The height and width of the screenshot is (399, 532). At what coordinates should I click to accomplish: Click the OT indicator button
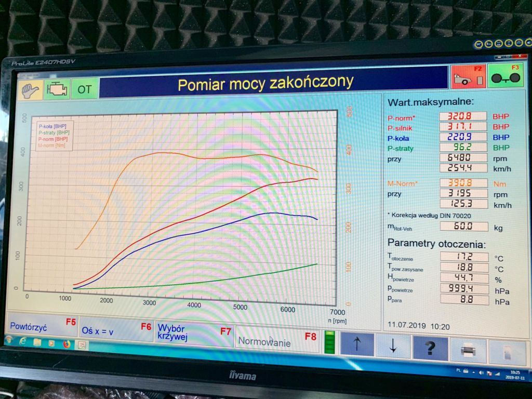pyautogui.click(x=84, y=89)
